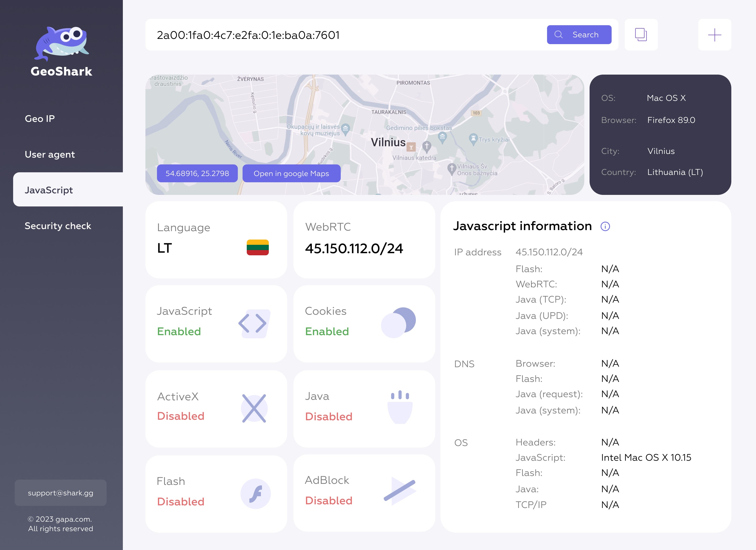
Task: Click the ActiveX cross icon
Action: coord(254,408)
